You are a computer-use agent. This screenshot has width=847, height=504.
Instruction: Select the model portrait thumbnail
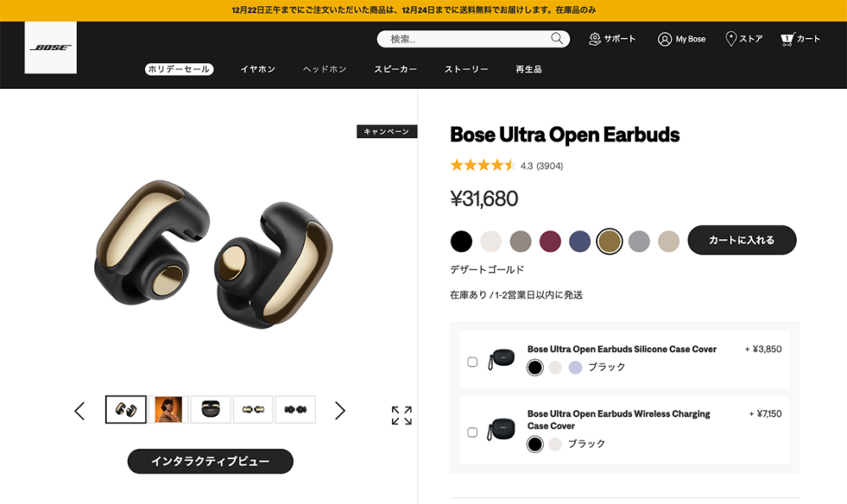(x=168, y=409)
